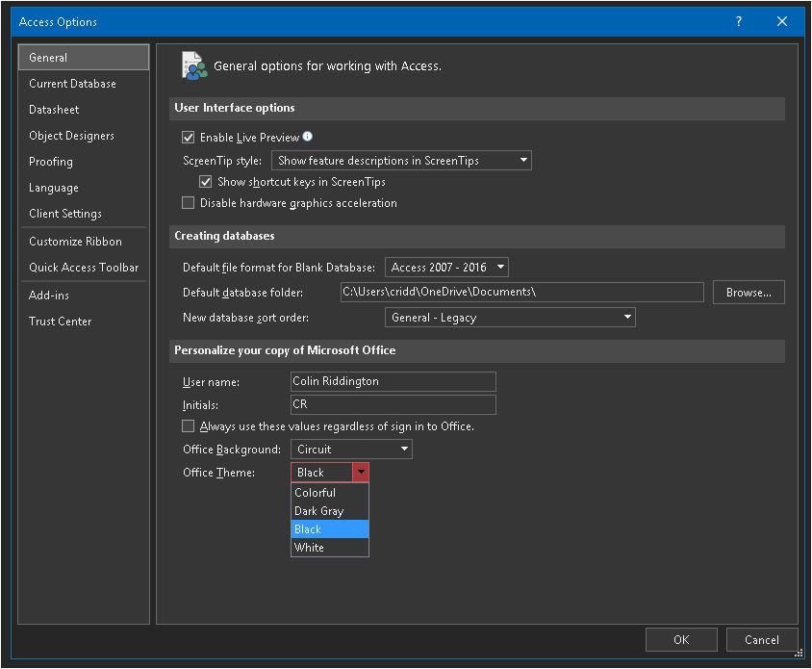Open the Trust Center category
The width and height of the screenshot is (812, 669).
click(60, 322)
